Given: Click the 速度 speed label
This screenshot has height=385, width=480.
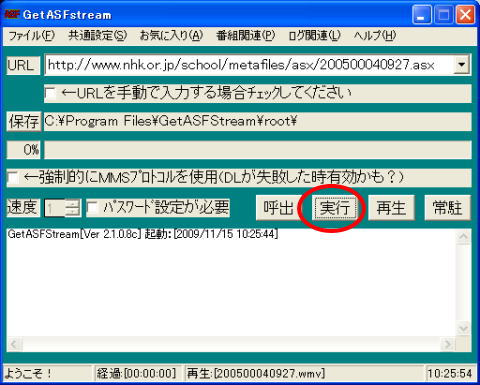Looking at the screenshot, I should [23, 207].
